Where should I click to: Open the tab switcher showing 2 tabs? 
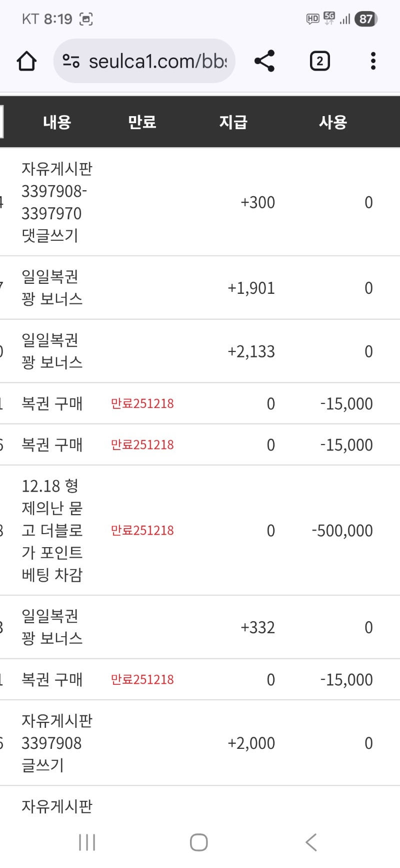coord(319,62)
